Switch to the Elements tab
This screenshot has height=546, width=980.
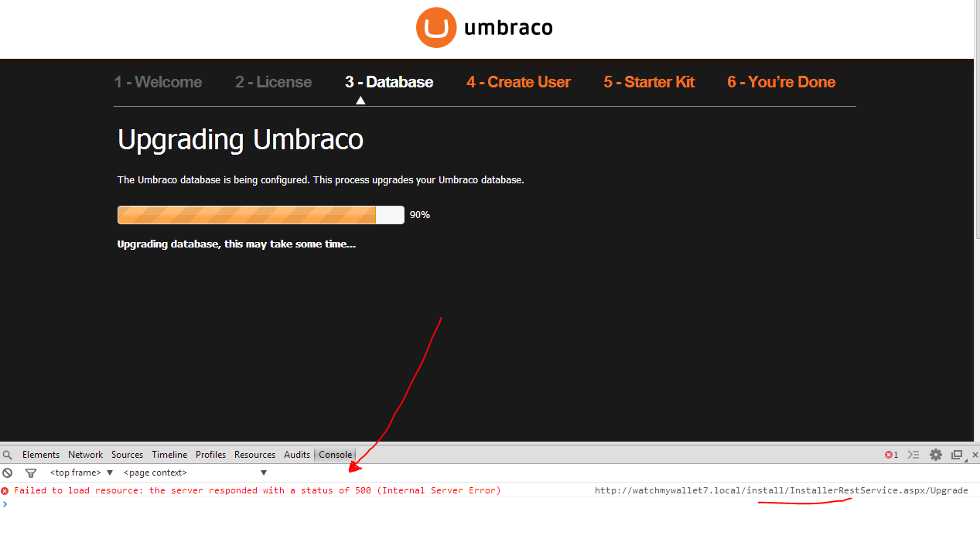pos(41,455)
